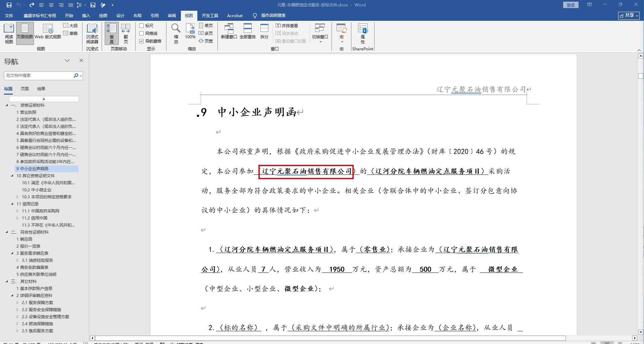This screenshot has width=644, height=344.
Task: Enable 并排查看 side-by-side view
Action: [x=287, y=26]
